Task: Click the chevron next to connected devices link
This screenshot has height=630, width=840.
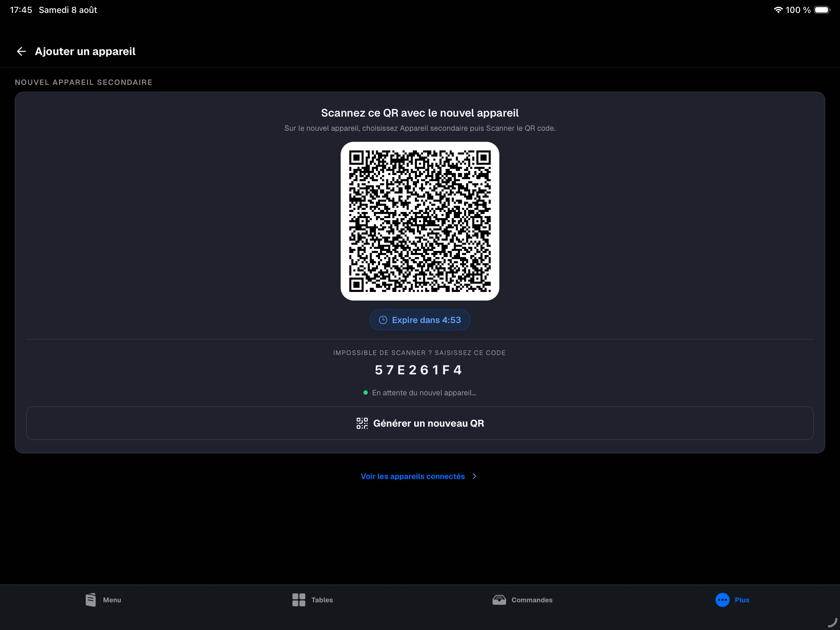Action: [474, 476]
